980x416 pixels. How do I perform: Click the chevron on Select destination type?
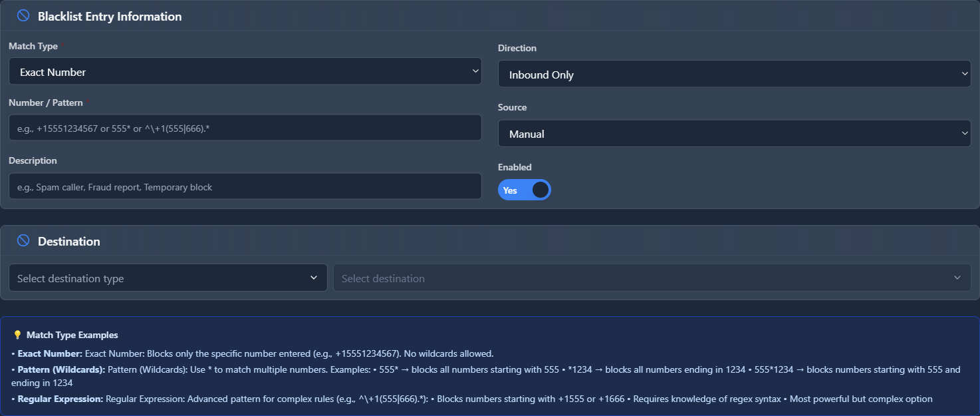(x=315, y=278)
